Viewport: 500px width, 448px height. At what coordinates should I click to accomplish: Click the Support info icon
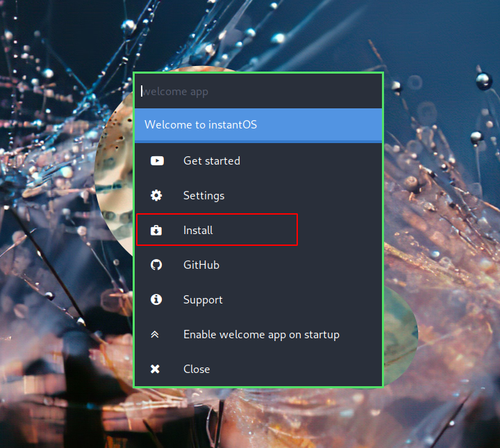156,299
